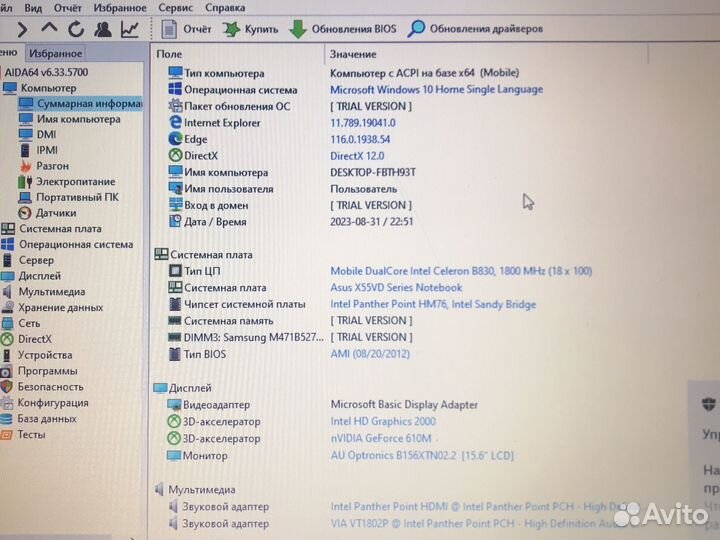Open Intel Panther Point HM76 chipset link
Viewport: 720px width, 540px height.
[433, 304]
